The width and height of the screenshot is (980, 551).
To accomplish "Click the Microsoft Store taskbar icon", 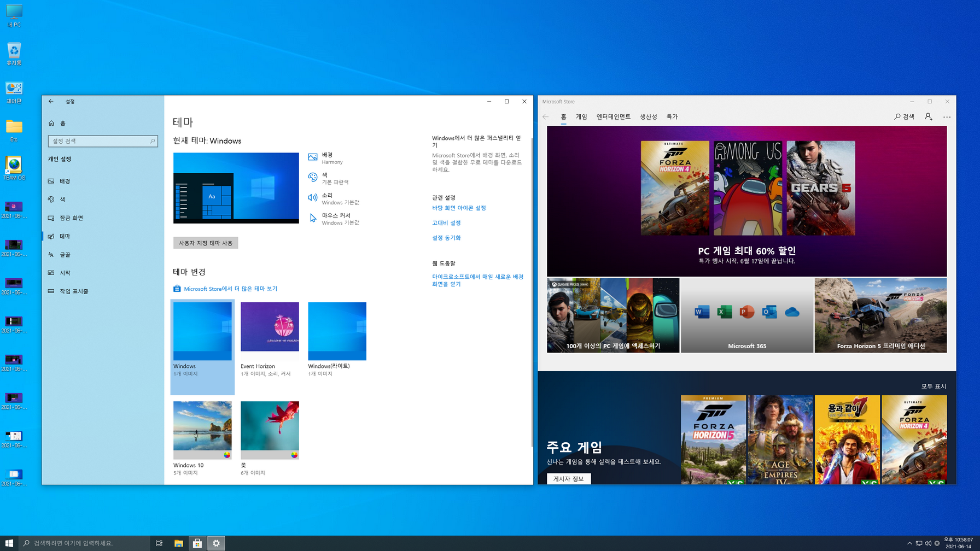I will pos(197,543).
